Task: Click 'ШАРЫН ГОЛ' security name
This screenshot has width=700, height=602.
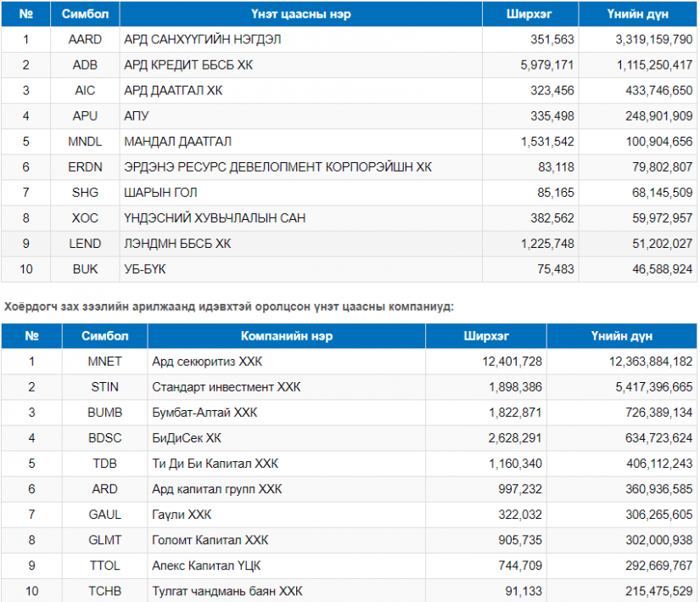Action: (x=160, y=192)
